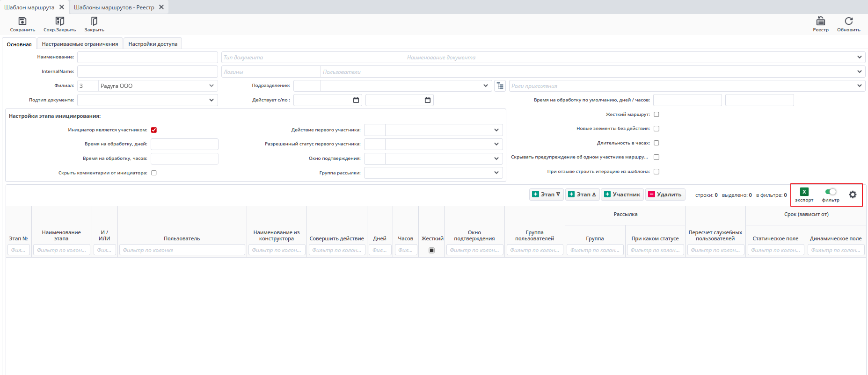The image size is (868, 375).
Task: Export table to Excel (экспорт)
Action: coord(804,192)
